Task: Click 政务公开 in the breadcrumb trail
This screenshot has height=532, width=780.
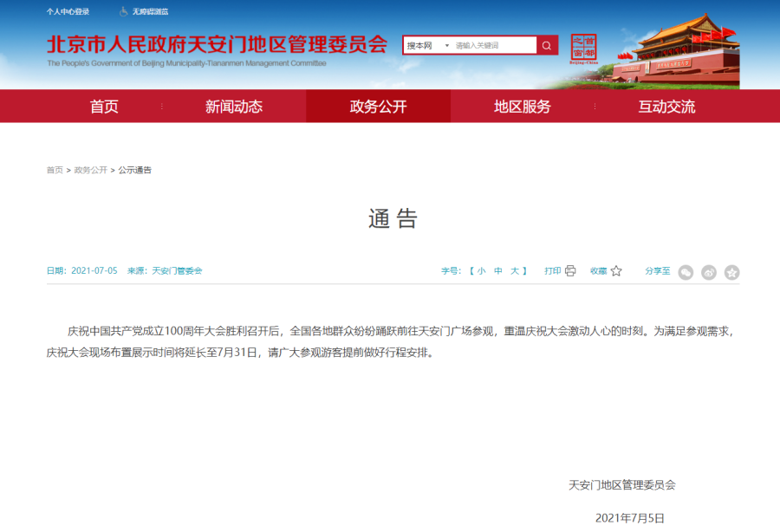Action: pyautogui.click(x=90, y=170)
